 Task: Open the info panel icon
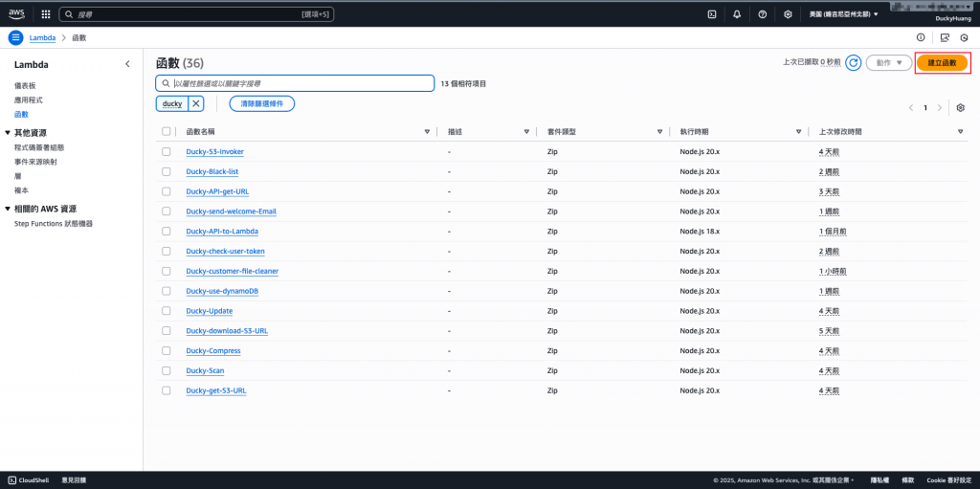click(921, 37)
